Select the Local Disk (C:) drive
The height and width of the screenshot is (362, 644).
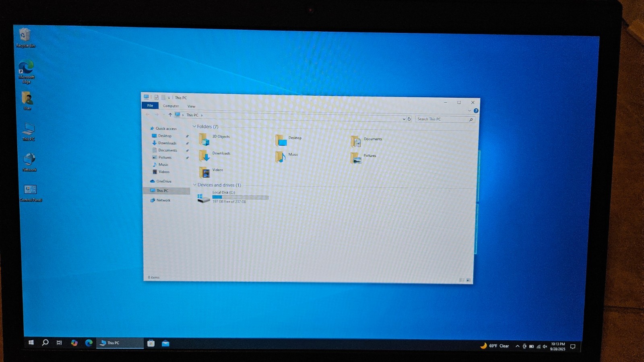pos(233,197)
